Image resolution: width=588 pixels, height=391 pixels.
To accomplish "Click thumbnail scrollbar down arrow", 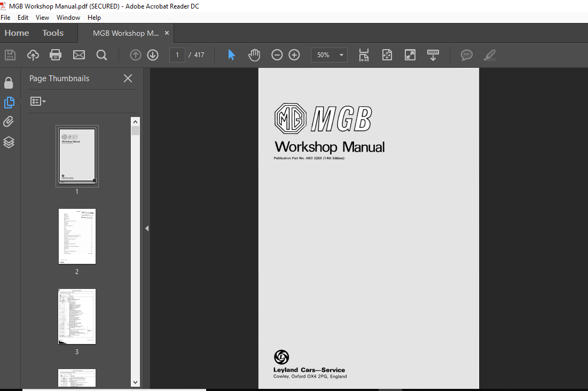I will (x=135, y=382).
